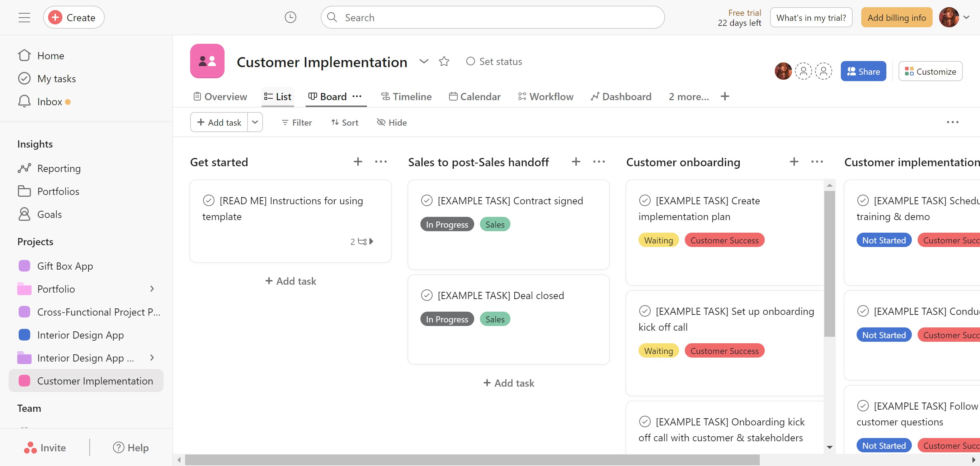This screenshot has height=466, width=980.
Task: Mark Contract signed task complete
Action: point(427,201)
